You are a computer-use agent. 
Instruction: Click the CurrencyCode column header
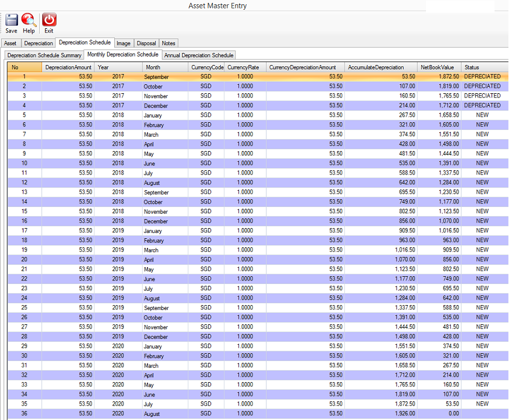pyautogui.click(x=206, y=67)
